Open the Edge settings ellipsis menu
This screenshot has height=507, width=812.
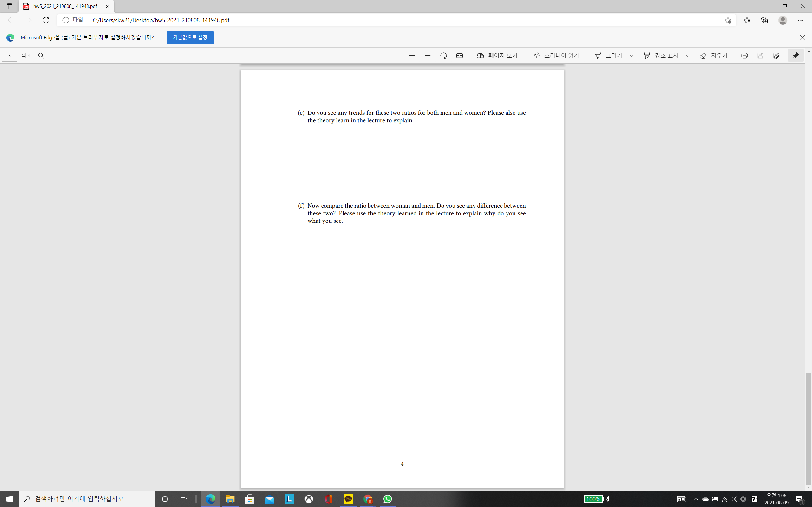tap(801, 20)
